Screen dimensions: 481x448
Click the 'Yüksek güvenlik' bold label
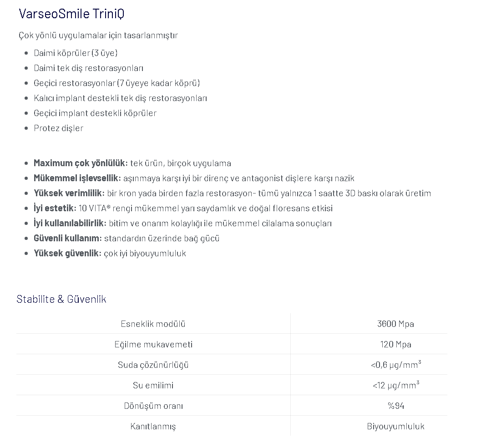(67, 253)
